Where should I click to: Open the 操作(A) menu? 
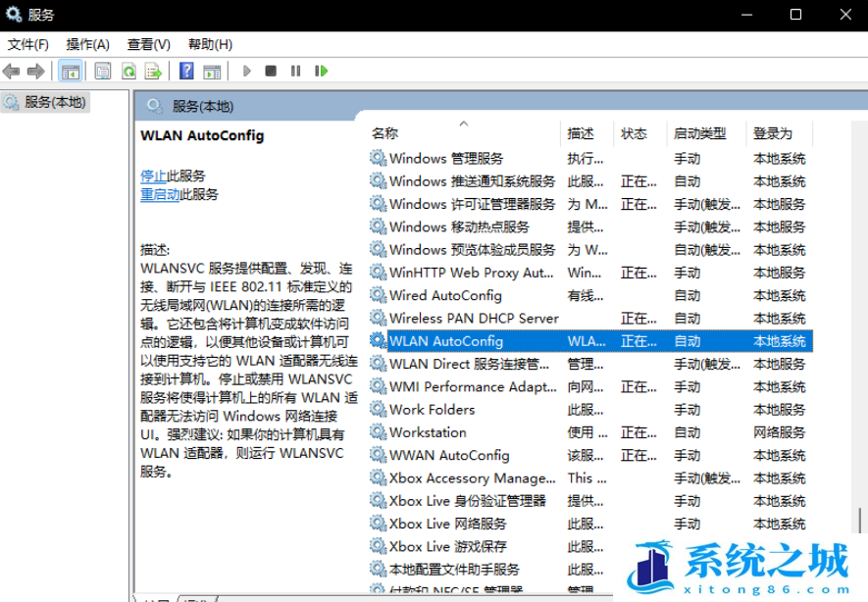pos(87,44)
